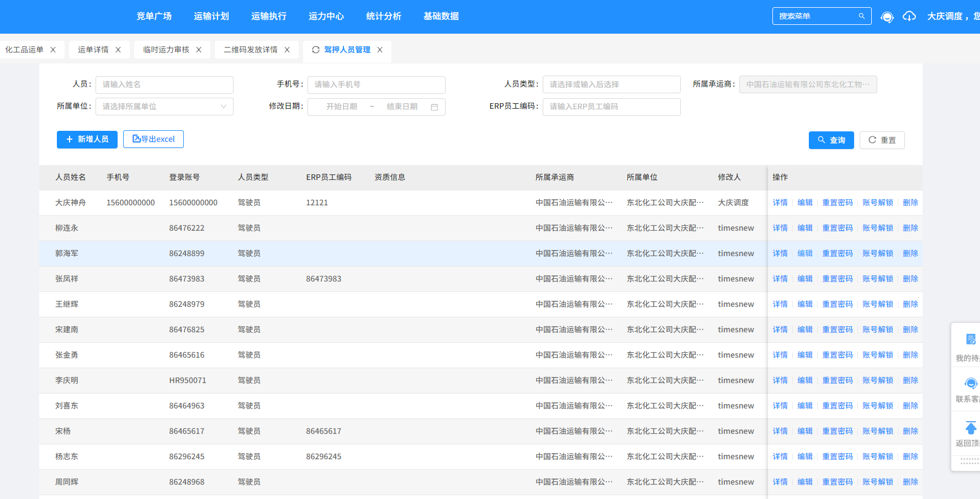Click the 大庆调度 user name in header
980x499 pixels.
pyautogui.click(x=945, y=17)
